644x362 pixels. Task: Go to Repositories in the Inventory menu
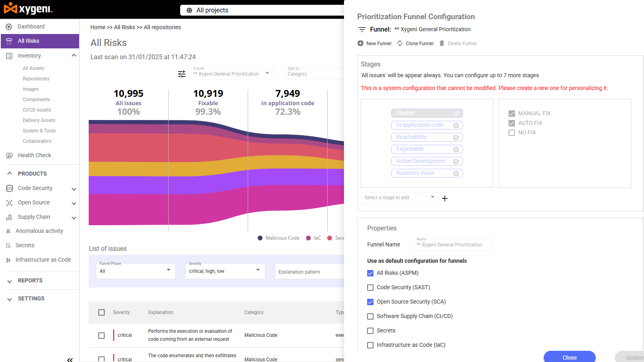point(36,79)
